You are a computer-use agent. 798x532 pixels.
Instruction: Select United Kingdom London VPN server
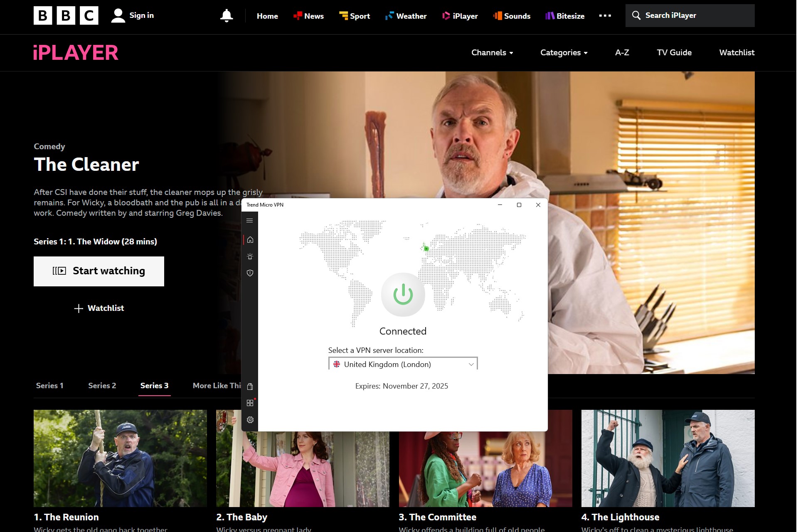tap(403, 364)
